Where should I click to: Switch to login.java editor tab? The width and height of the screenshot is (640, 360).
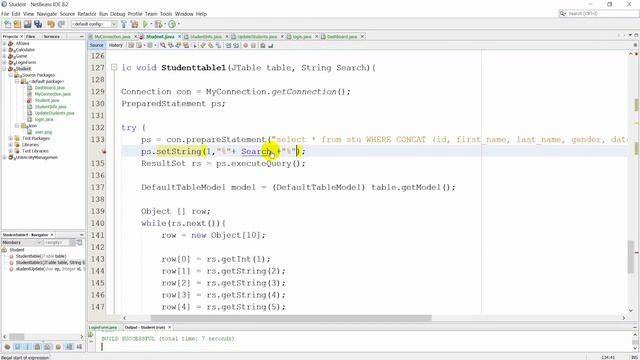tap(302, 37)
